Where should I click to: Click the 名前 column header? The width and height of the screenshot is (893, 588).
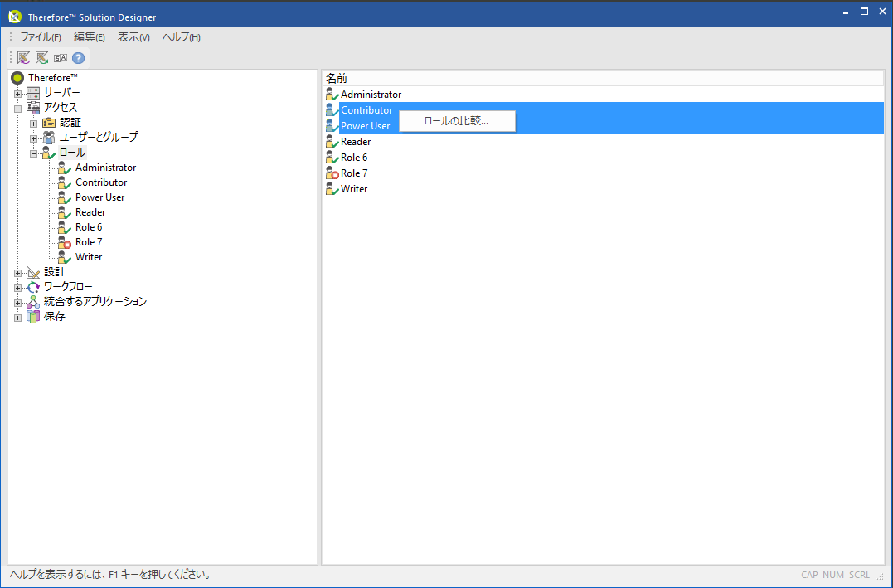[x=603, y=78]
